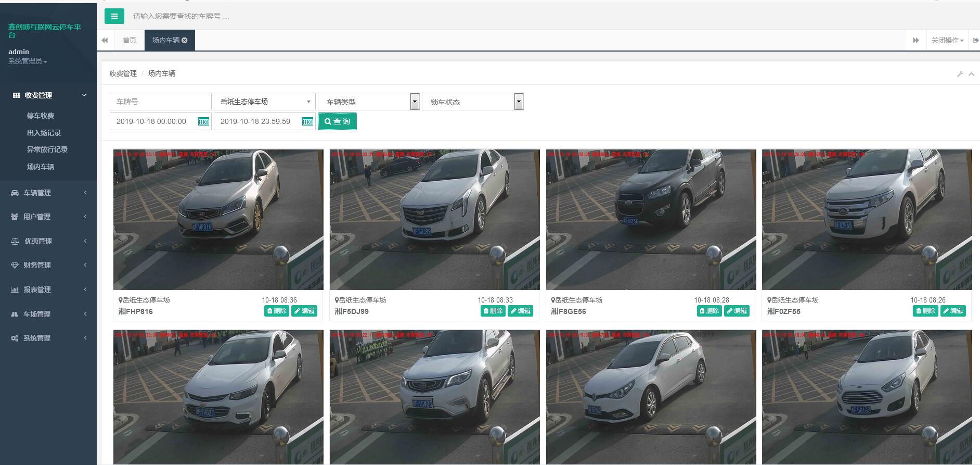This screenshot has width=980, height=465.
Task: Open the 关闭操作 dropdown menu
Action: click(x=947, y=40)
